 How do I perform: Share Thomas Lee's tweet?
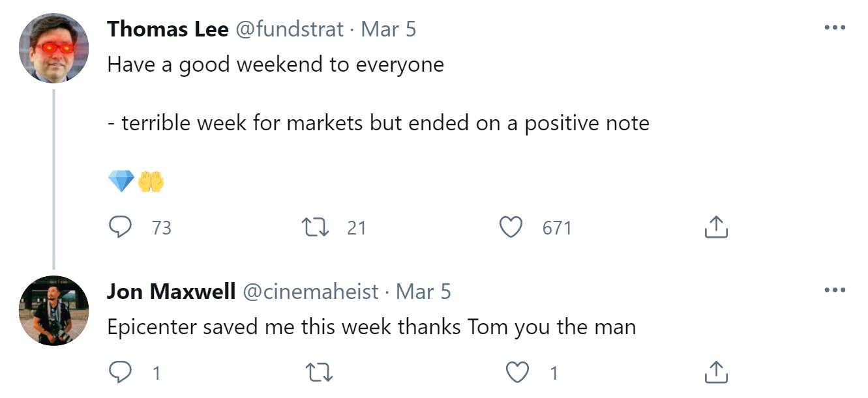715,227
